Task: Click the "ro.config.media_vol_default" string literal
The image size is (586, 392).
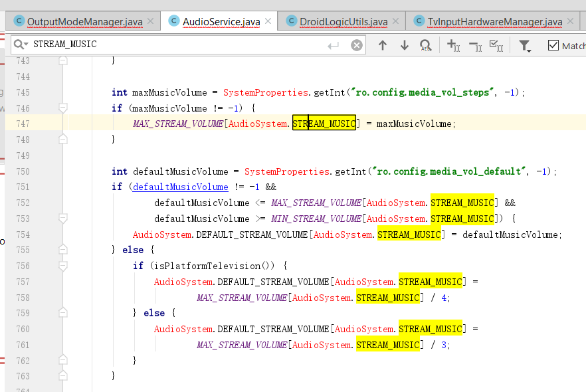Action: (x=449, y=171)
